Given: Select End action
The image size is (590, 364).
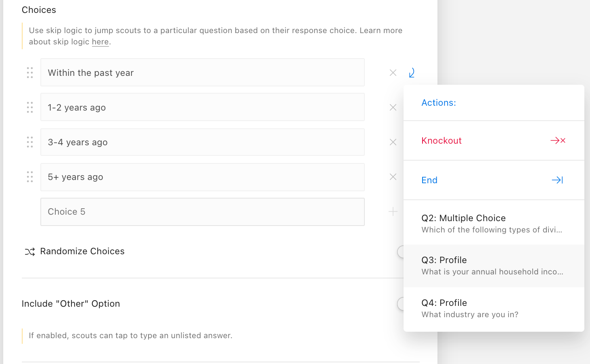Looking at the screenshot, I should click(x=494, y=180).
